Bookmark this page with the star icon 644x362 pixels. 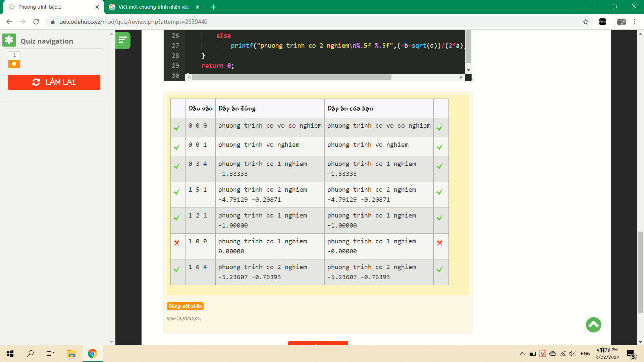[586, 22]
